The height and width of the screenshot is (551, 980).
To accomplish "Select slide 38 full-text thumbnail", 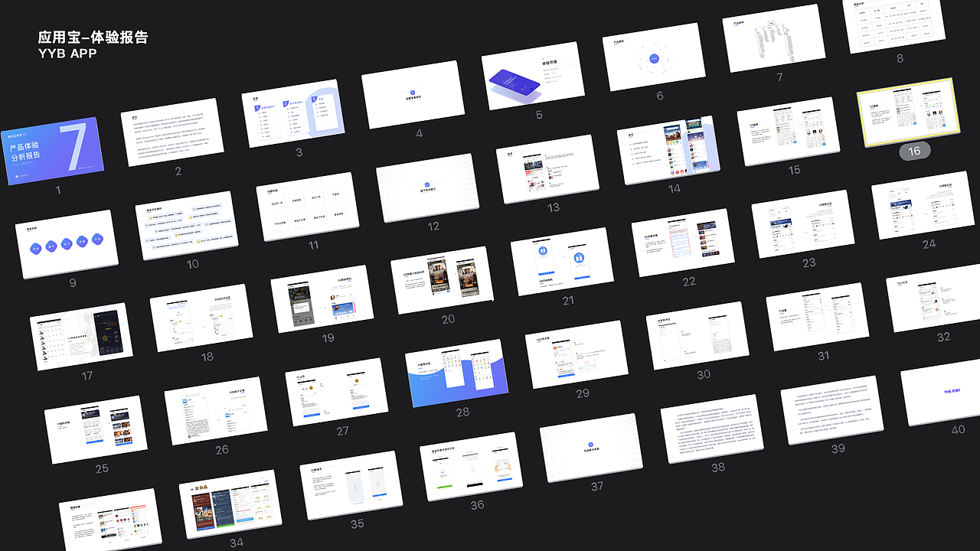I will coord(713,429).
